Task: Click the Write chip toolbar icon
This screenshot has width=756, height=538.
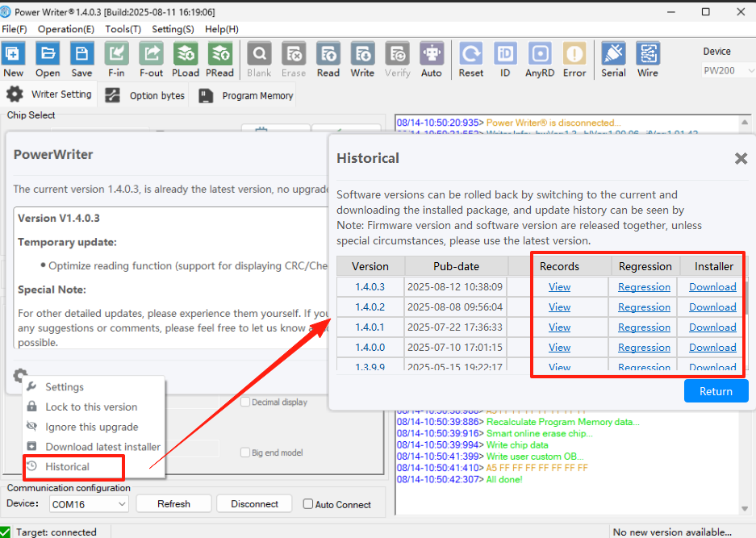Action: pos(362,60)
